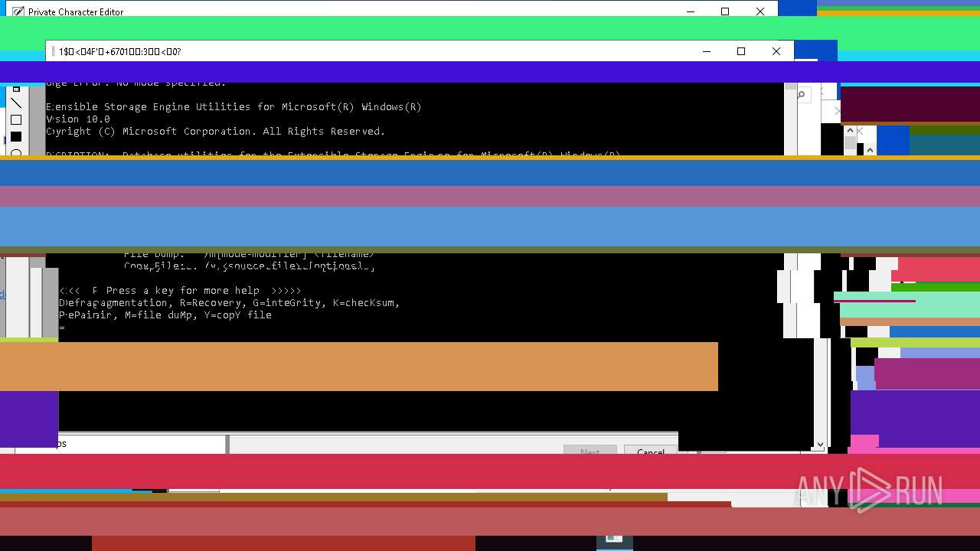Select the Line tool in Private Character Editor

15,103
